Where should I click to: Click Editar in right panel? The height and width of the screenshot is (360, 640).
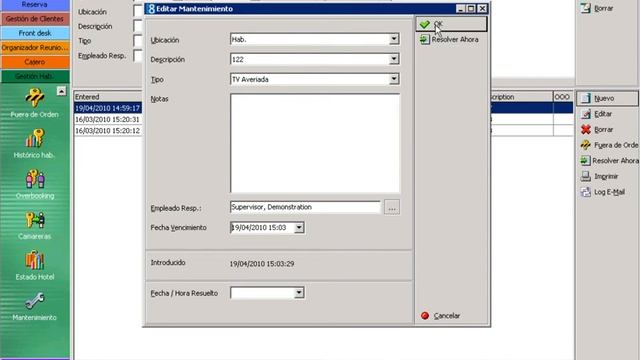click(597, 114)
